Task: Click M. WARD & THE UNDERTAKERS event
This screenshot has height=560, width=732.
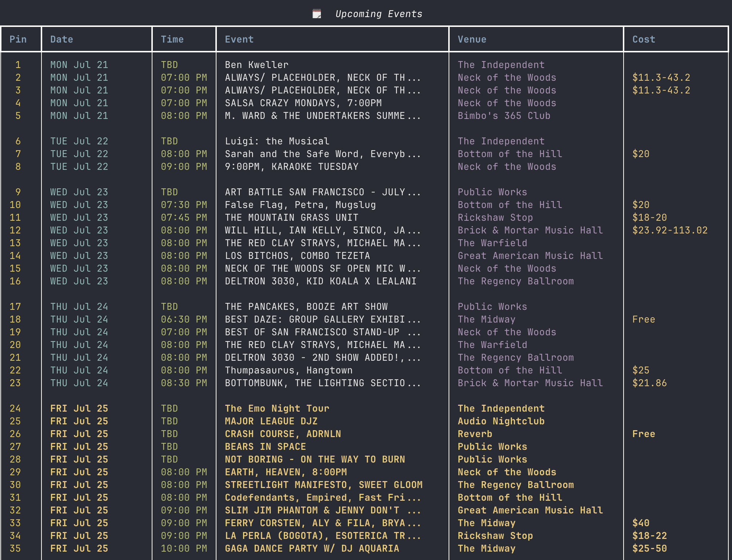Action: click(x=323, y=116)
